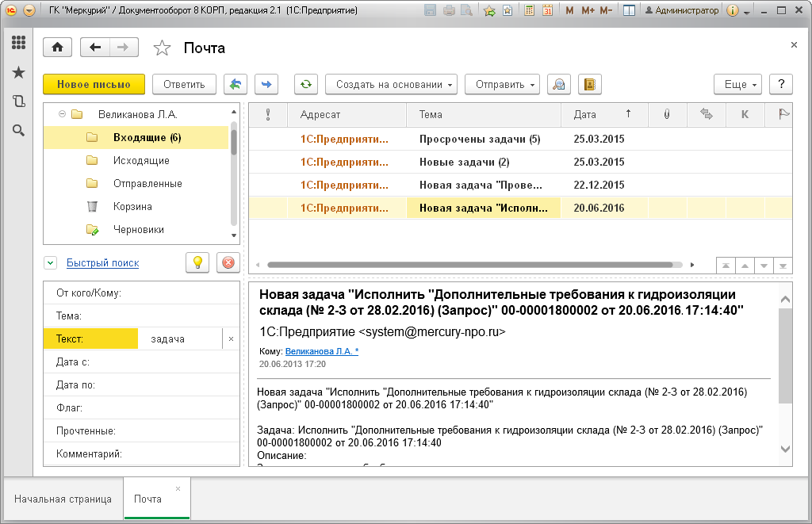The width and height of the screenshot is (812, 524).
Task: Open Favorites from the left sidebar star
Action: coord(19,72)
